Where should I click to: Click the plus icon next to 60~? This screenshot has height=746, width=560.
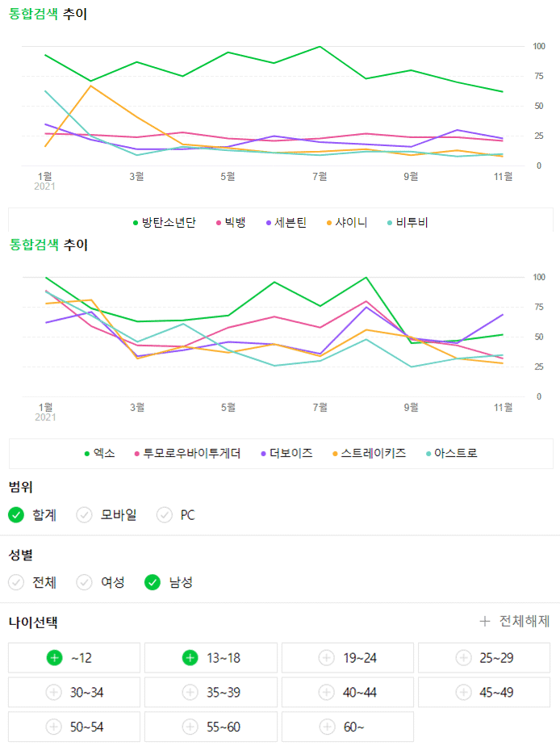pos(326,727)
